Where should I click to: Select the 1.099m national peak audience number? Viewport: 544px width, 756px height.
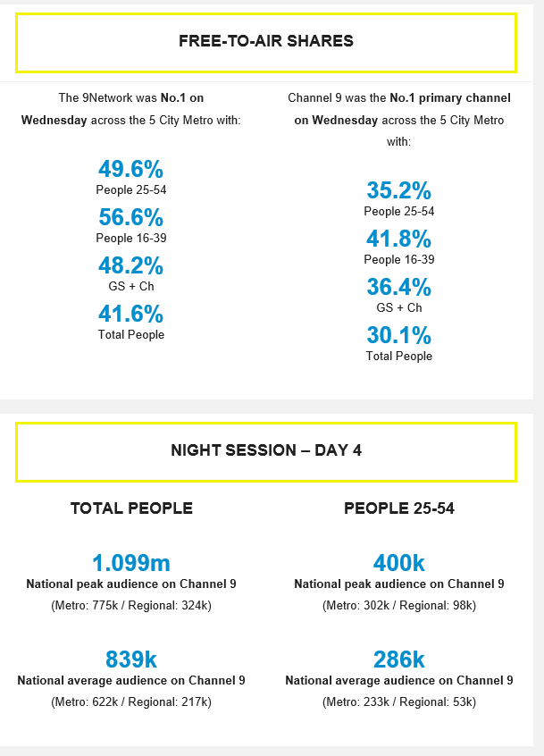point(131,563)
